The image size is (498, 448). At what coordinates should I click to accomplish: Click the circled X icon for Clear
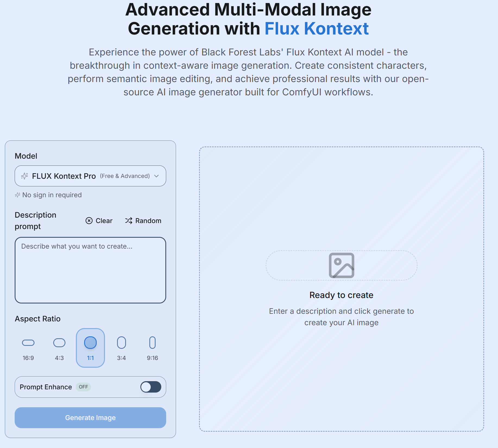coord(89,221)
